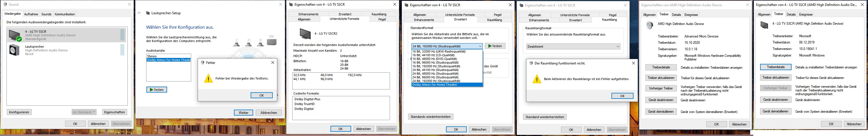The width and height of the screenshot is (868, 136).
Task: Click the level meter of 4 - LG TV SSCR
Action: tap(122, 35)
